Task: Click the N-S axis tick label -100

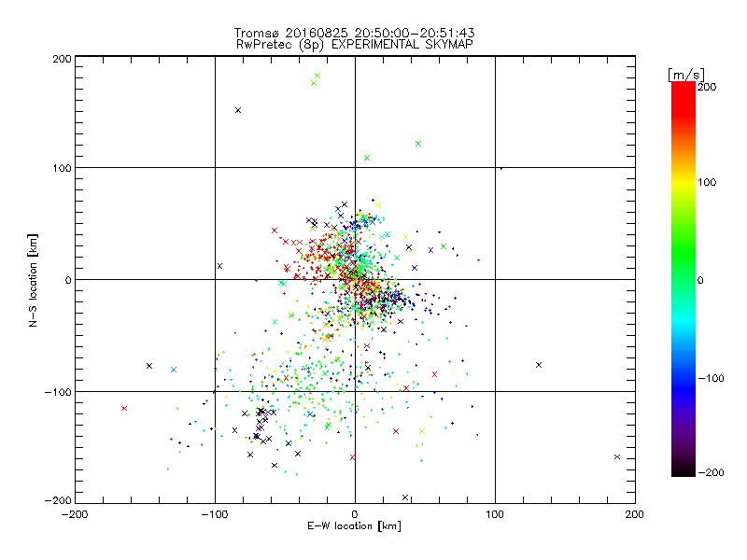Action: (58, 392)
